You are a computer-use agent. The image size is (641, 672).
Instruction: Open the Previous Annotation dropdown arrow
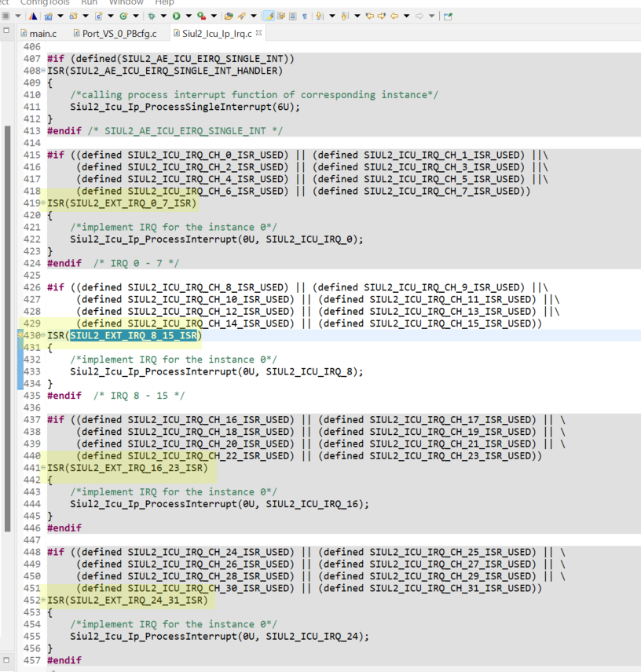point(357,16)
